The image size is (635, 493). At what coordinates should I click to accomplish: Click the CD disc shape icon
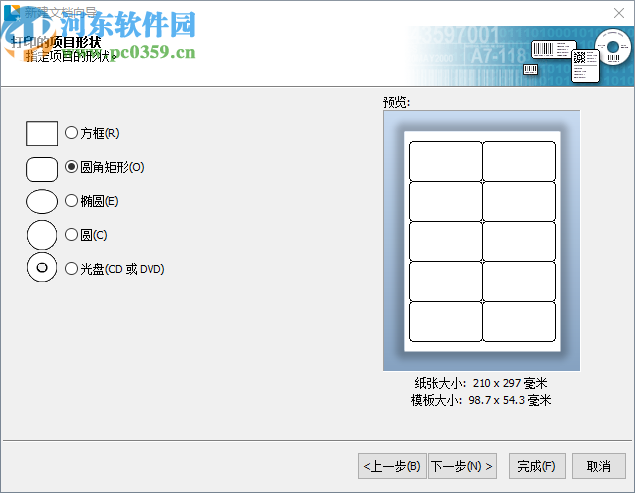tap(42, 267)
